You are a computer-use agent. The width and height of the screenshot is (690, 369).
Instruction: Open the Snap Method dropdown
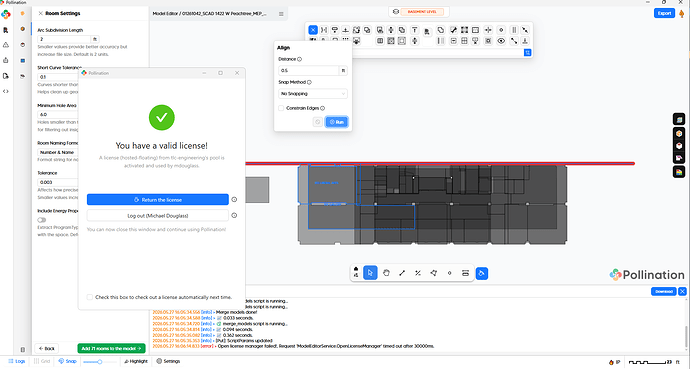(x=313, y=94)
